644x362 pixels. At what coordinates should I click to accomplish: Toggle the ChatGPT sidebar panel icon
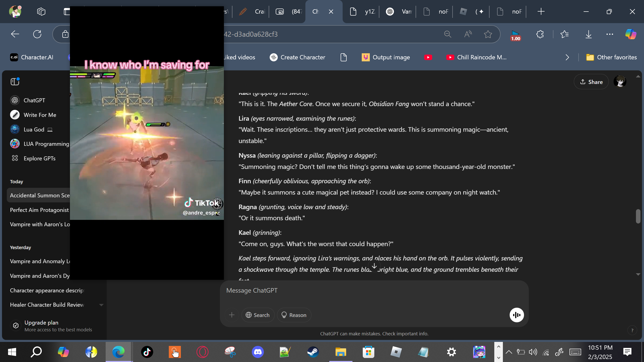(15, 82)
